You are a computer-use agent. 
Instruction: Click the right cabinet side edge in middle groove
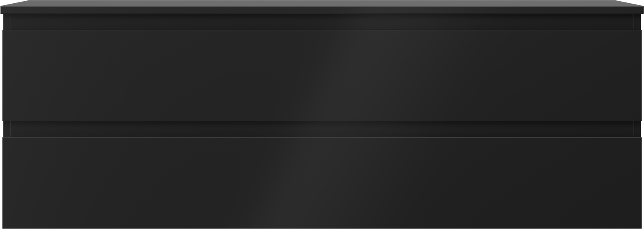(637, 129)
